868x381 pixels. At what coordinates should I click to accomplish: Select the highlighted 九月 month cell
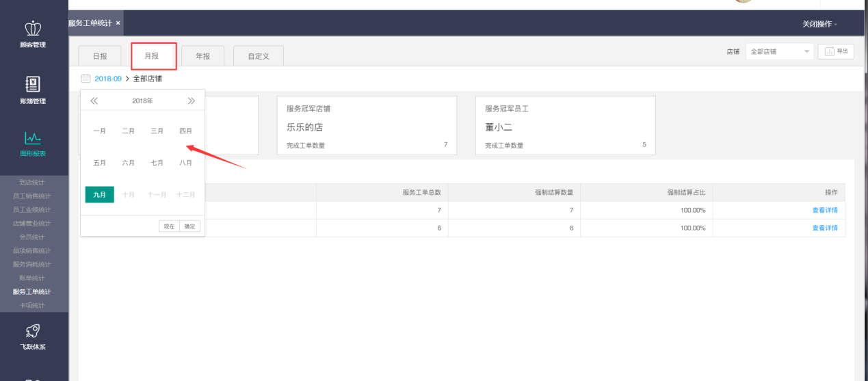tap(99, 195)
